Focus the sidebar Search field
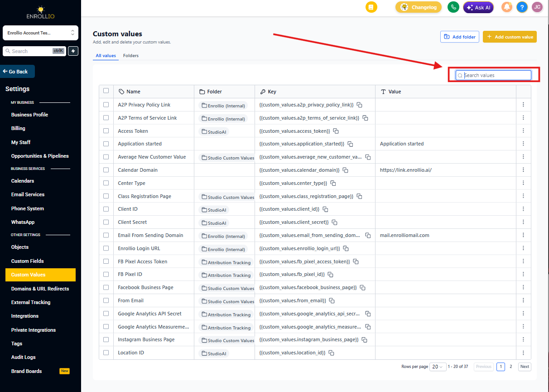This screenshot has height=392, width=549. point(34,51)
